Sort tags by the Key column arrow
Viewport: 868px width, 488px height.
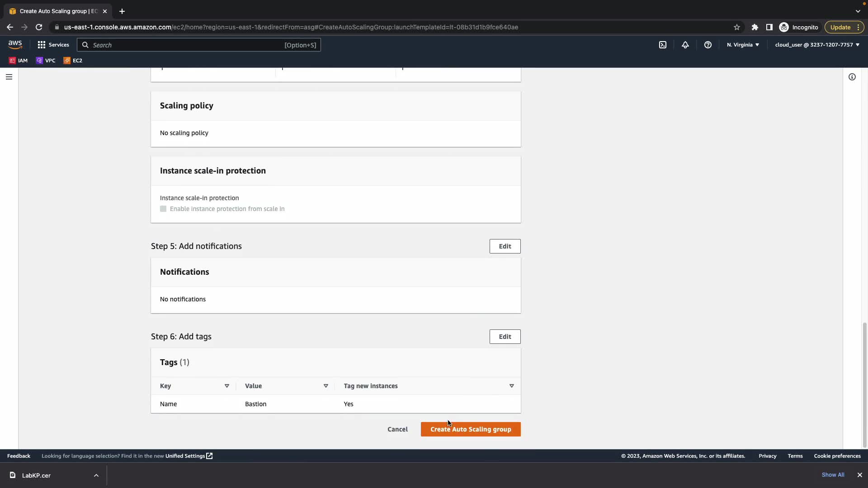226,386
